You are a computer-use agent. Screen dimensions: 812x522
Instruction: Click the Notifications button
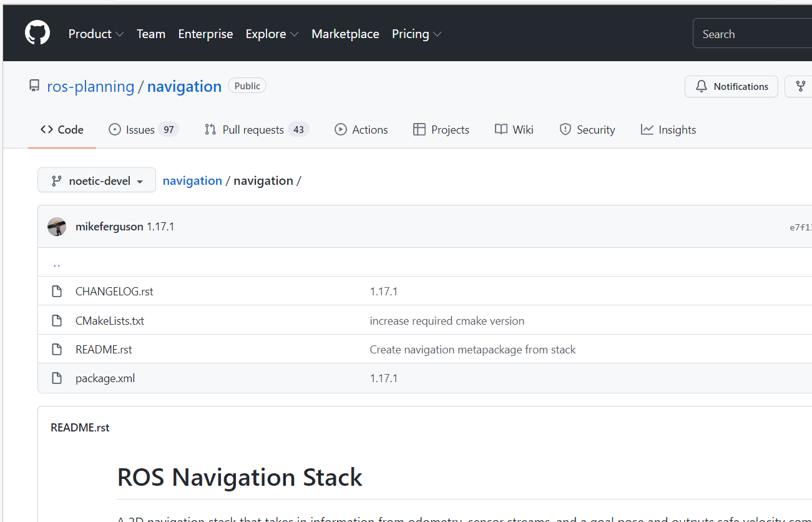[731, 87]
